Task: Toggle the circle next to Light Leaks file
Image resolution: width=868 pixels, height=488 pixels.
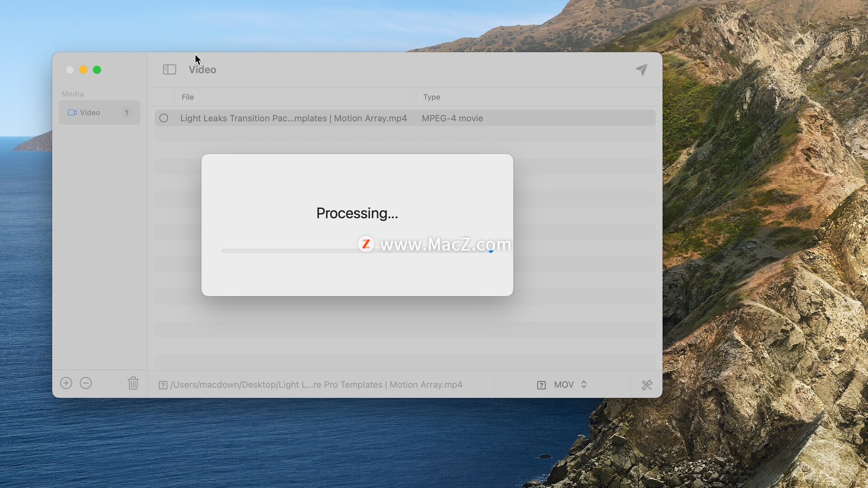Action: point(164,118)
